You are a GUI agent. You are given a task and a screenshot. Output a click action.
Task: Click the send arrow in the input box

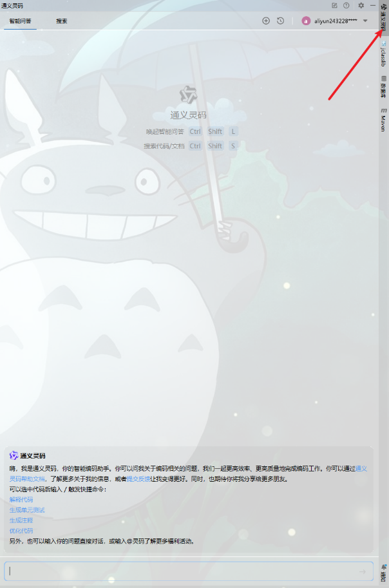point(363,571)
